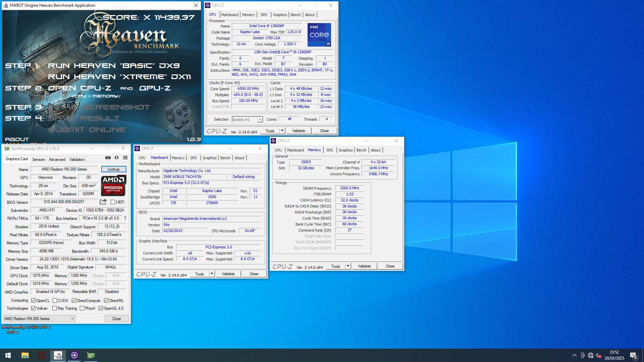Open Bench tab in CPU-Z Mainboard window
This screenshot has height=362, width=644.
(x=225, y=158)
